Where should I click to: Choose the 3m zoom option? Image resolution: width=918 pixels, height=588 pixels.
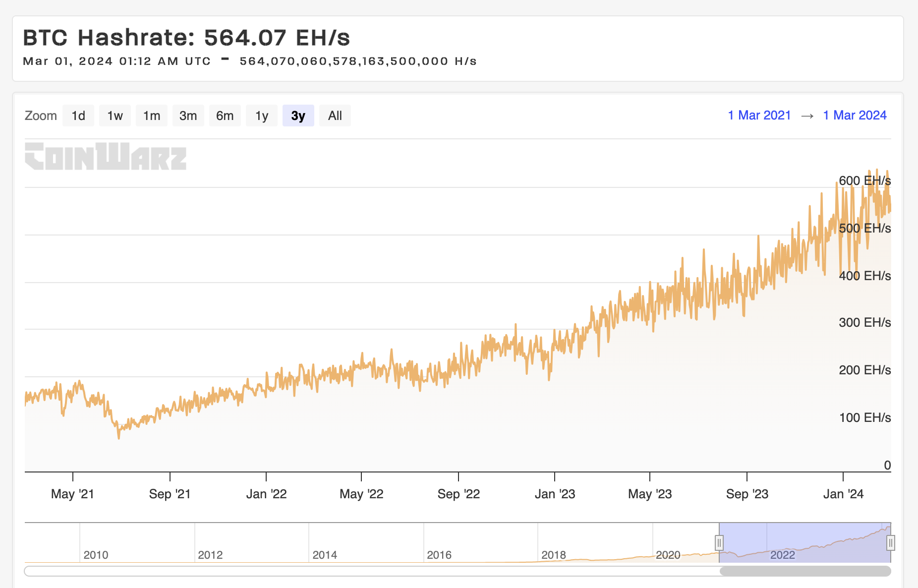[x=188, y=116]
